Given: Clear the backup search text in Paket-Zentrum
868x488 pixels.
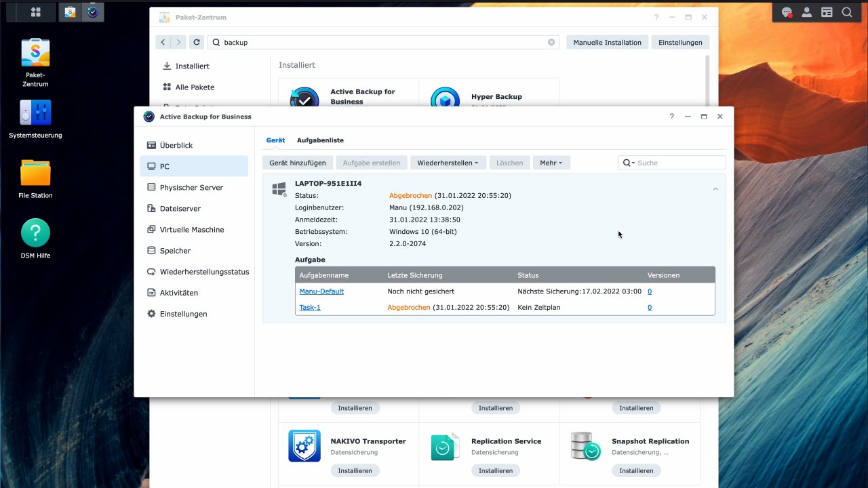Looking at the screenshot, I should click(x=551, y=42).
